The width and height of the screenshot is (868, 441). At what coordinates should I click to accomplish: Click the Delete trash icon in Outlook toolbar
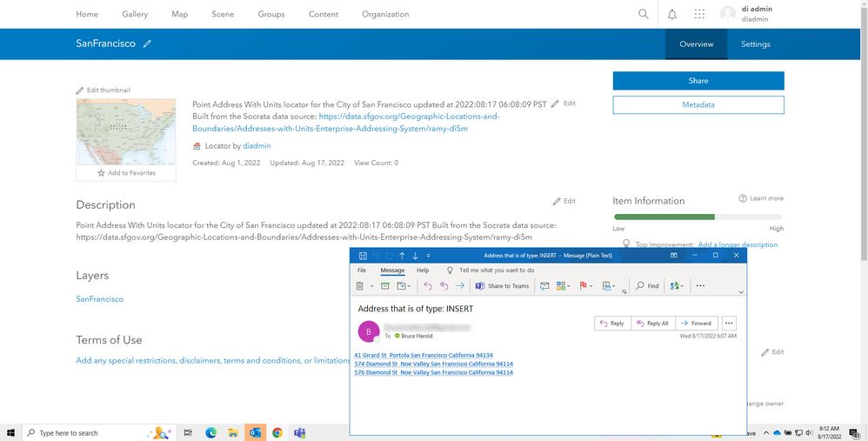coord(359,286)
